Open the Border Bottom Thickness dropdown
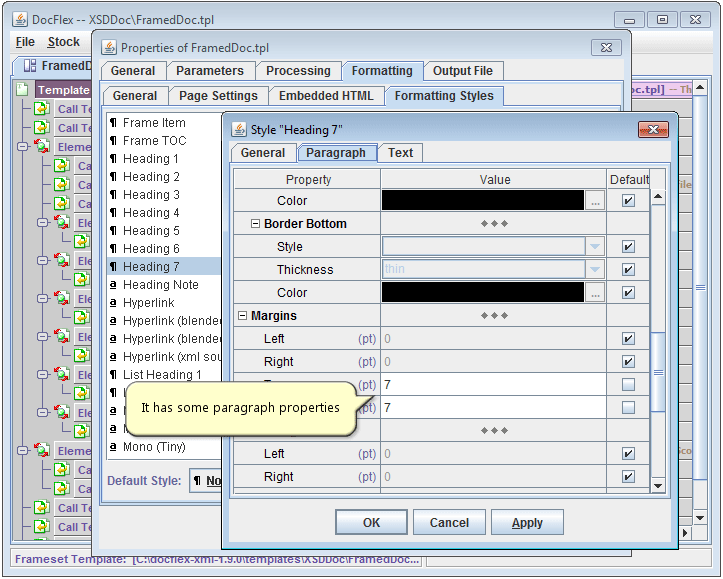 coord(596,270)
